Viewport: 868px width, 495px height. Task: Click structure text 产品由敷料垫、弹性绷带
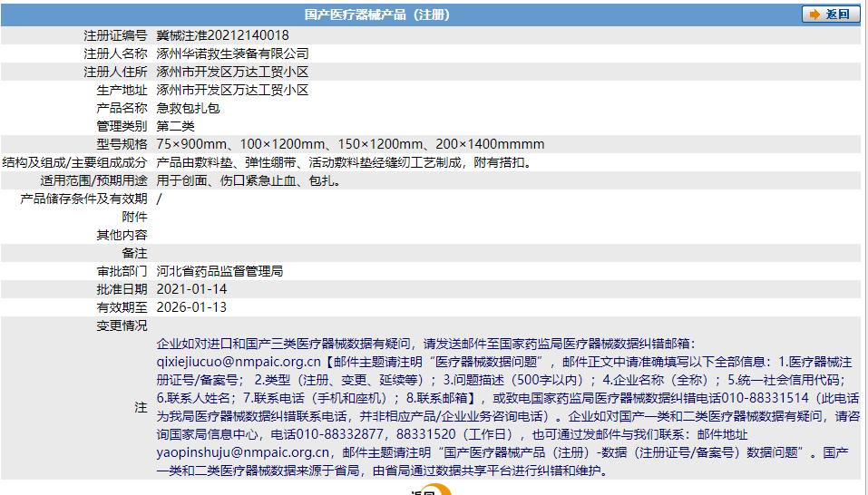coord(227,162)
